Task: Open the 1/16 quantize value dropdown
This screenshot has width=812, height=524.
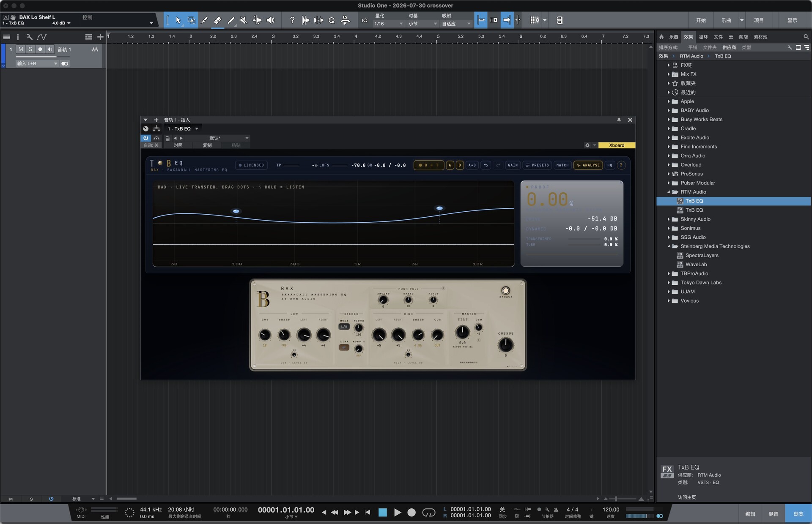Action: pos(388,24)
